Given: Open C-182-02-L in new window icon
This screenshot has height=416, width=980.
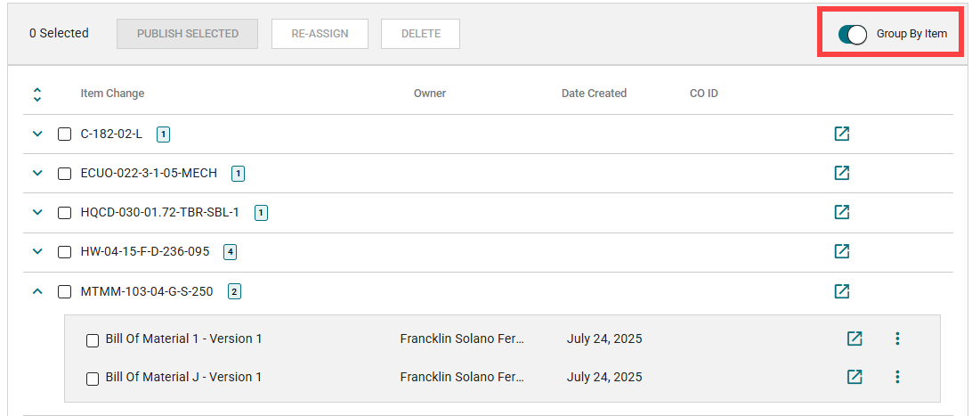Looking at the screenshot, I should click(841, 134).
